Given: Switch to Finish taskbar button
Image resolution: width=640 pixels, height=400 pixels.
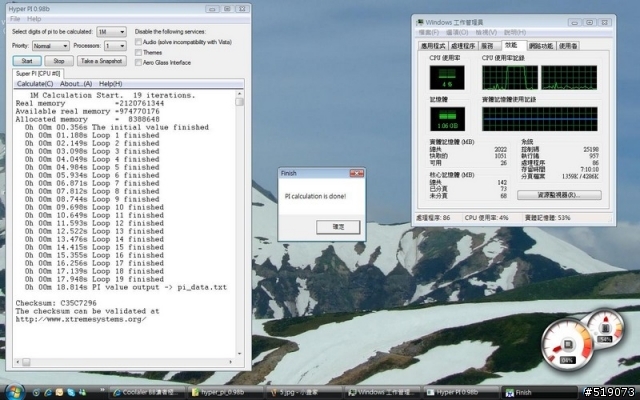Looking at the screenshot, I should point(540,393).
